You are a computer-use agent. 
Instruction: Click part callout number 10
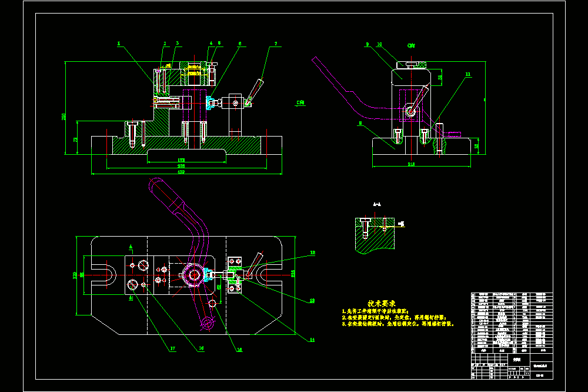tap(379, 44)
